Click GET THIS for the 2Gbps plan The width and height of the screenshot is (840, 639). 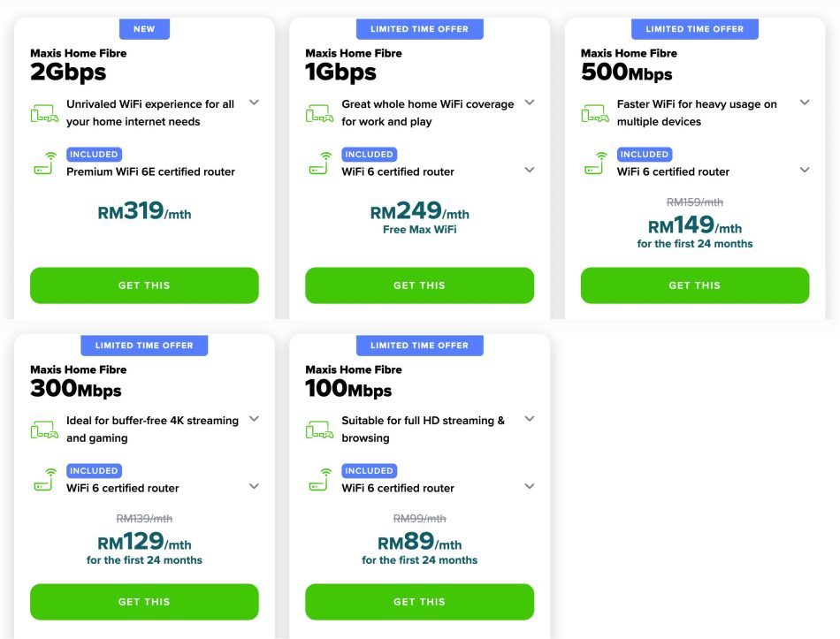[x=143, y=285]
